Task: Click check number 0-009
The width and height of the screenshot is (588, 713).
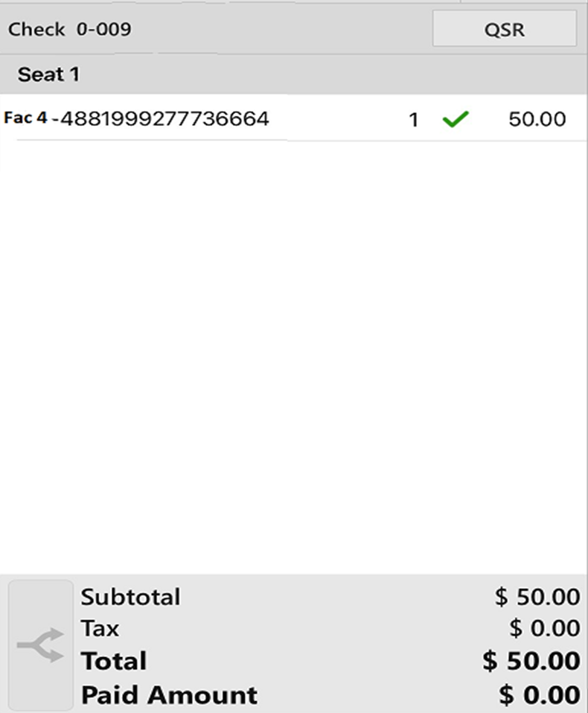Action: [104, 30]
